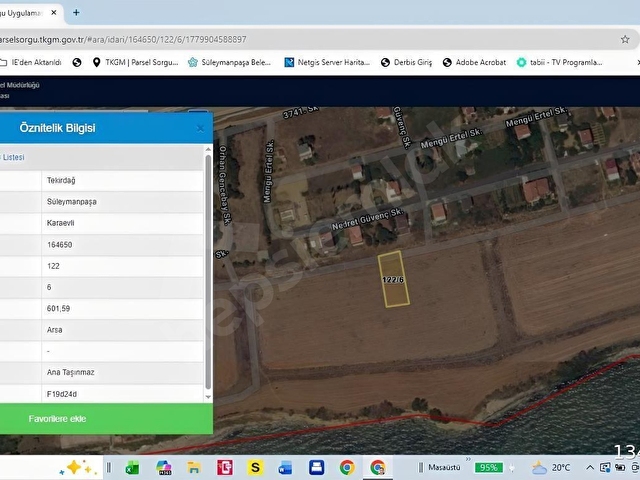Open Word from the taskbar
640x480 pixels.
click(x=285, y=468)
